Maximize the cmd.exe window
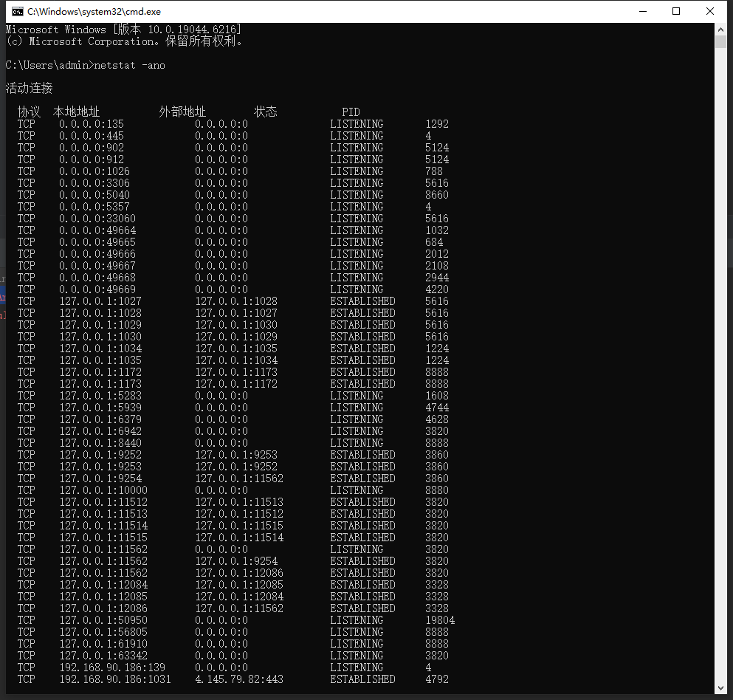This screenshot has height=700, width=733. [x=676, y=11]
